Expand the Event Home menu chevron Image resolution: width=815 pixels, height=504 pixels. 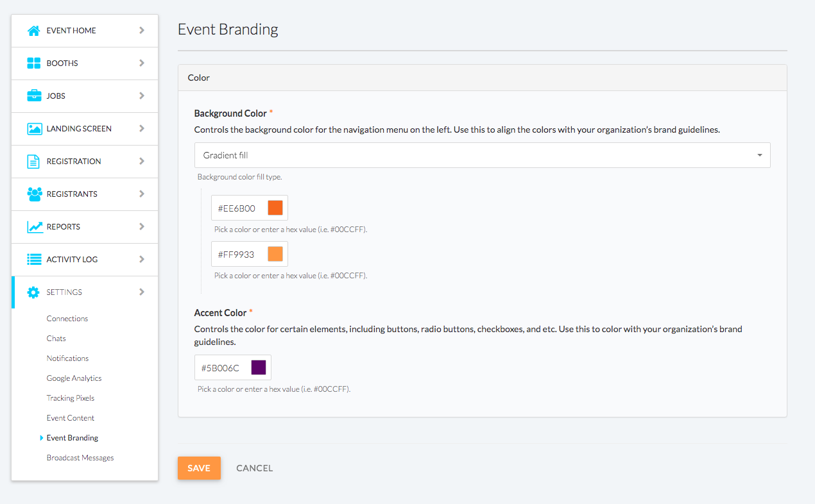click(142, 30)
